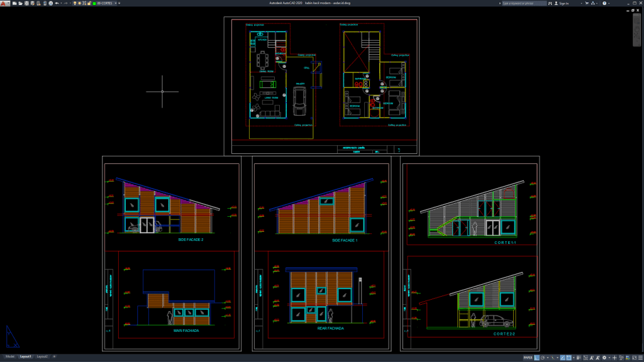Click the Save icon in Quick Access Toolbar
Image resolution: width=644 pixels, height=362 pixels.
26,4
